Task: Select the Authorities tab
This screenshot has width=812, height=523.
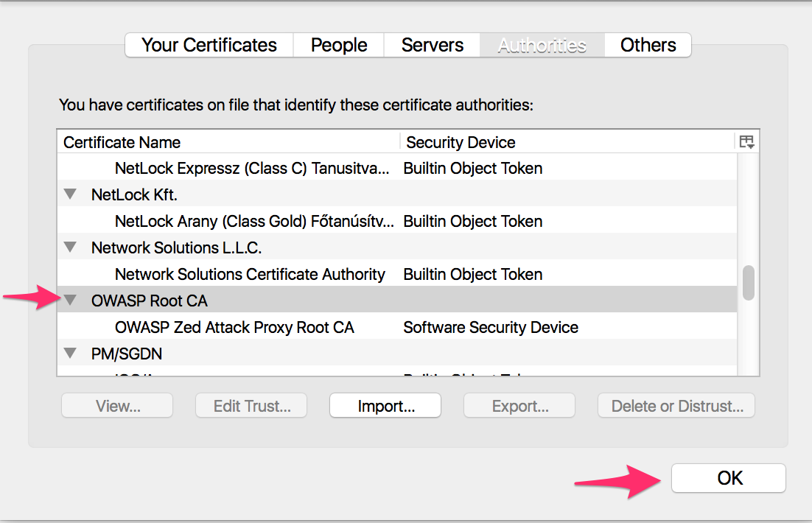Action: 542,45
